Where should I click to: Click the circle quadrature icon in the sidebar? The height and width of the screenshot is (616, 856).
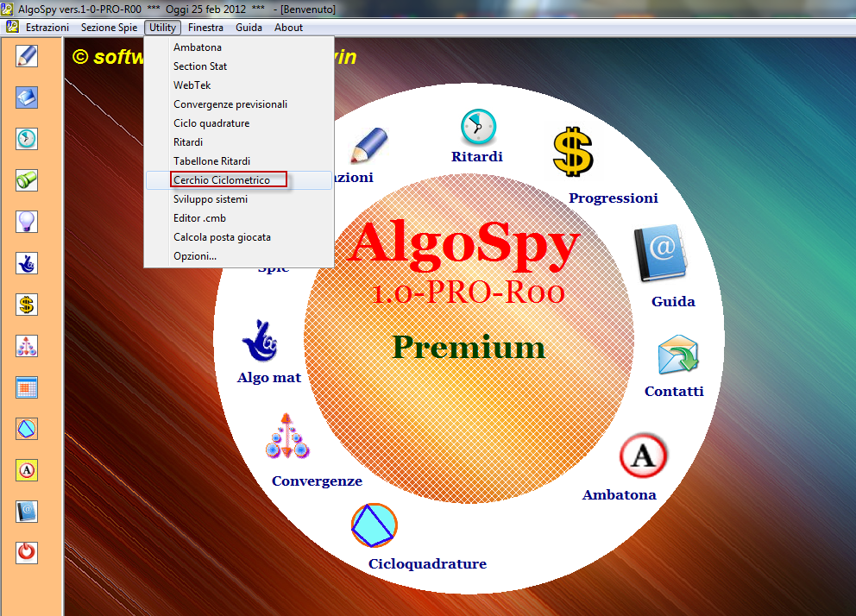point(27,429)
